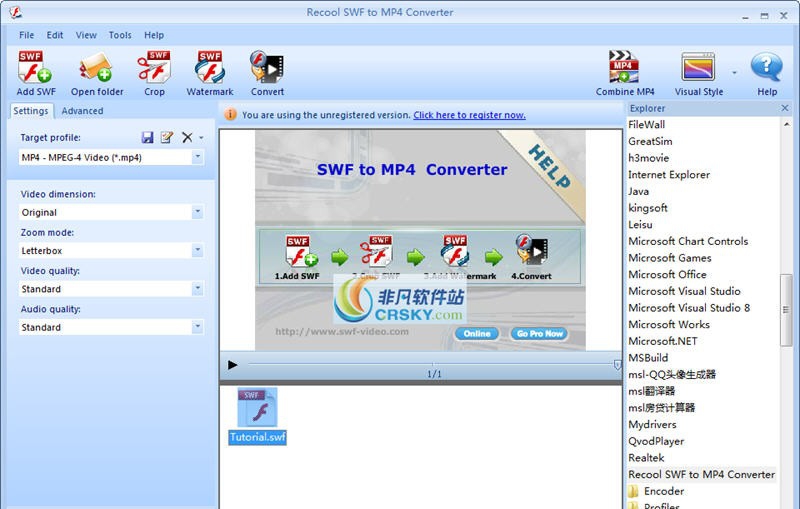
Task: Open the Tools menu
Action: pos(120,35)
